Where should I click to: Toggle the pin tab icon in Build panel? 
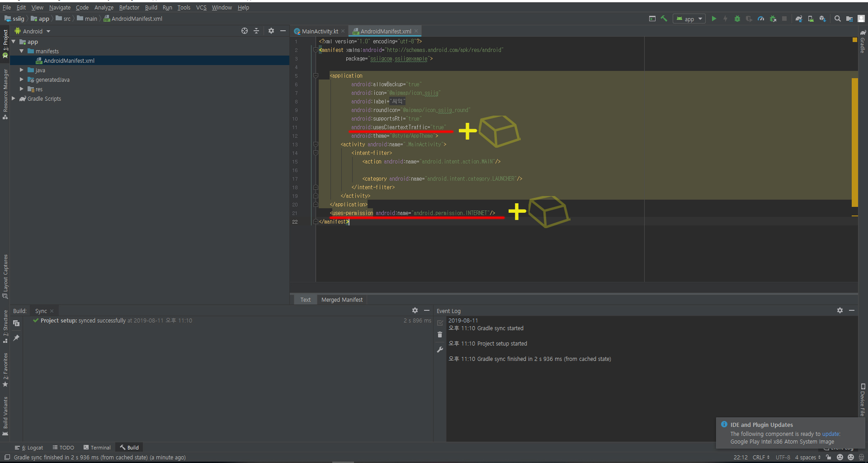(16, 338)
